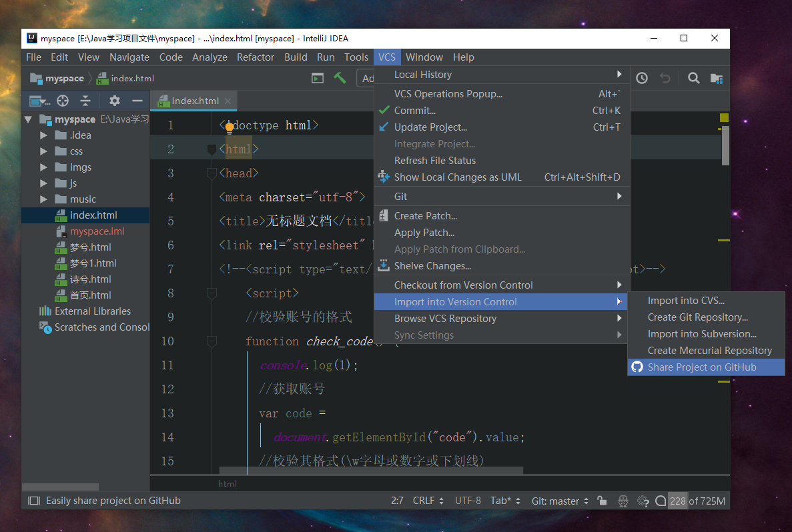The width and height of the screenshot is (792, 532).
Task: Click the Shelve Changes icon
Action: 384,265
